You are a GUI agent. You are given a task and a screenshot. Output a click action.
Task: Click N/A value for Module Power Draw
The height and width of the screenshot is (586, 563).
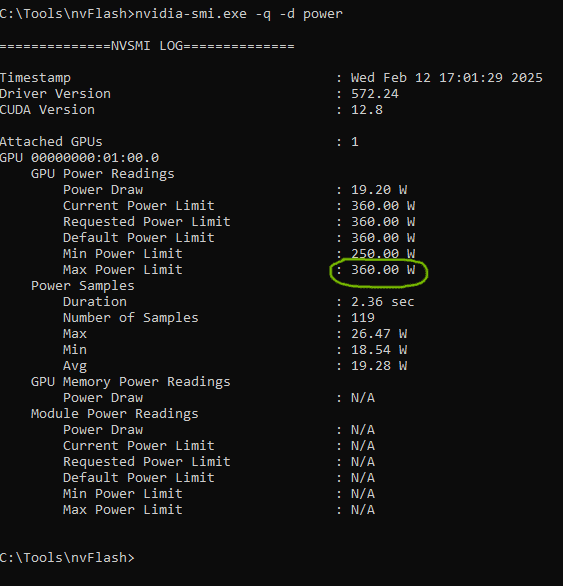pyautogui.click(x=363, y=430)
